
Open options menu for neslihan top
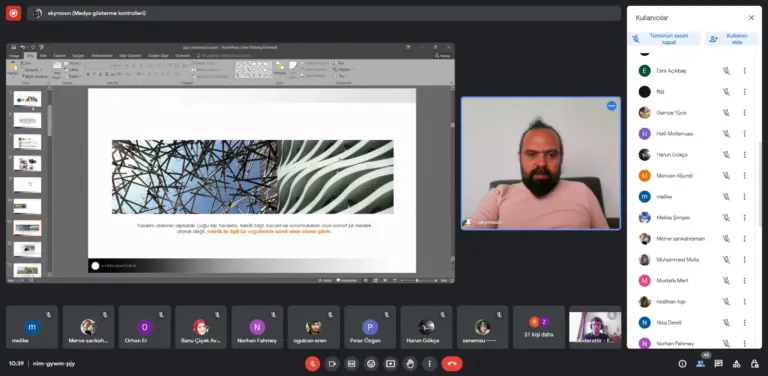coord(744,302)
